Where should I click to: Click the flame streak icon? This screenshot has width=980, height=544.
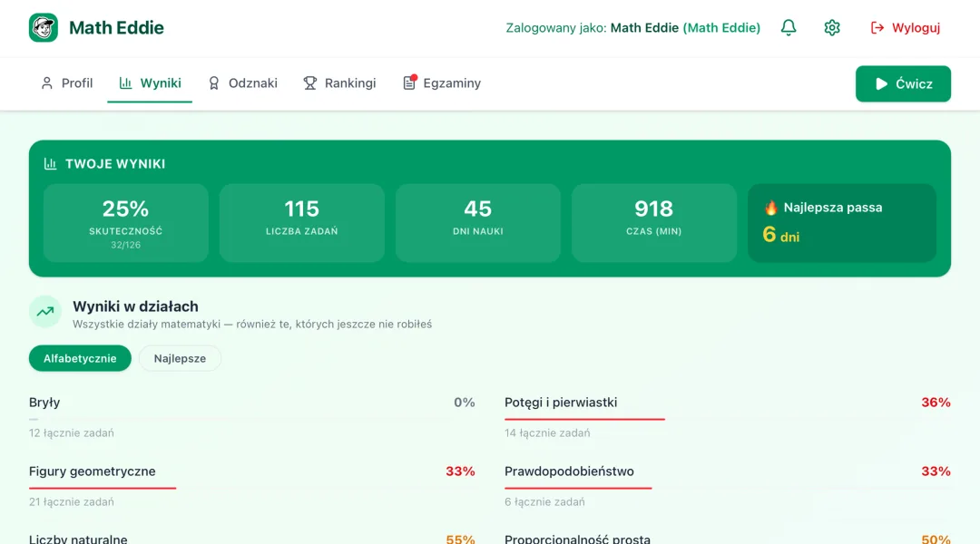pyautogui.click(x=770, y=208)
